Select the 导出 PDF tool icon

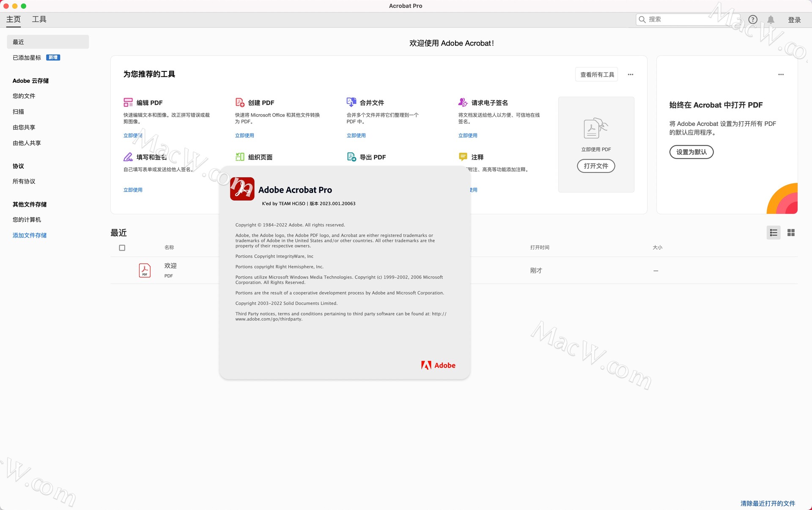pos(351,157)
